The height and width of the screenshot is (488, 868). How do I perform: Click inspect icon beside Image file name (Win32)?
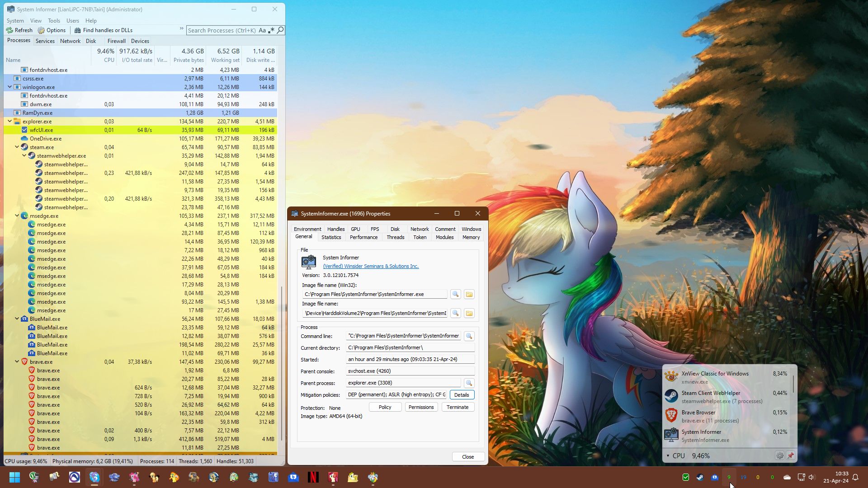(x=455, y=294)
